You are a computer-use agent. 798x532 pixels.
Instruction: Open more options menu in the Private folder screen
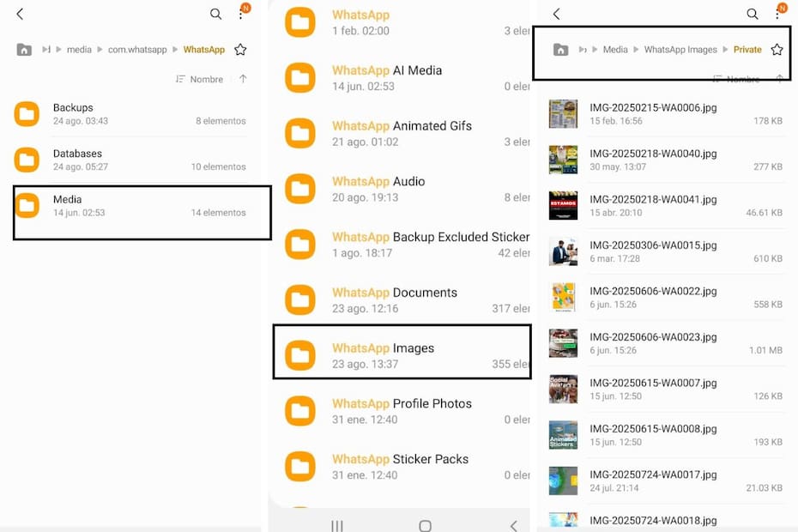click(777, 14)
